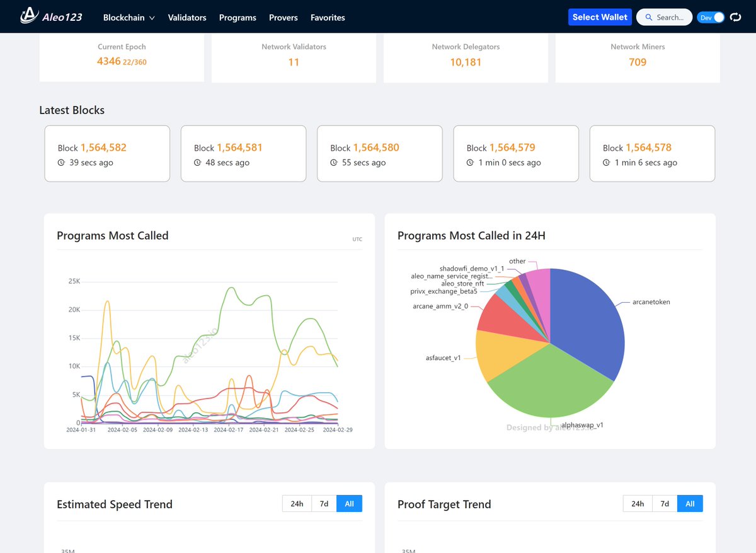The width and height of the screenshot is (756, 553).
Task: Open block 1,564,582
Action: [103, 148]
